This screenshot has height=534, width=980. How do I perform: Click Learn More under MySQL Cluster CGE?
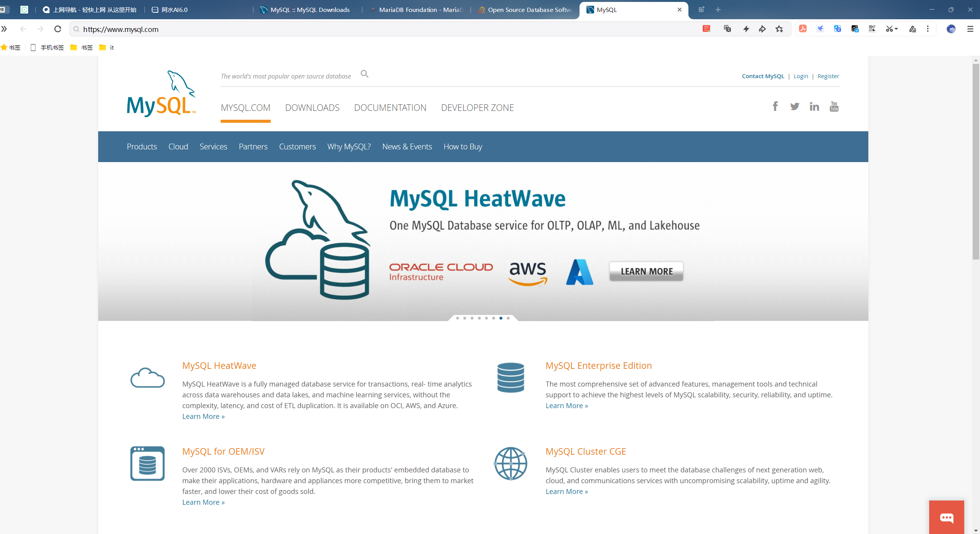pos(567,491)
